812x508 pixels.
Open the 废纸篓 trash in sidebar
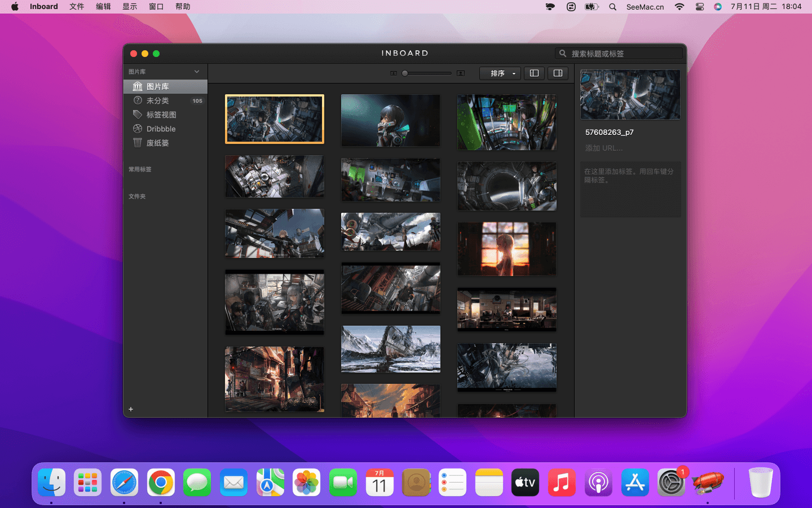[x=158, y=143]
